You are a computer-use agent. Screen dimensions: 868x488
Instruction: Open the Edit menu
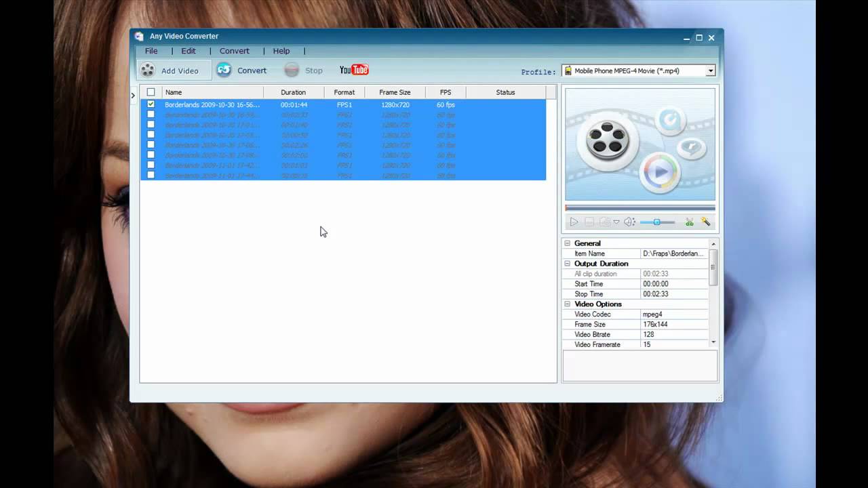[x=189, y=51]
